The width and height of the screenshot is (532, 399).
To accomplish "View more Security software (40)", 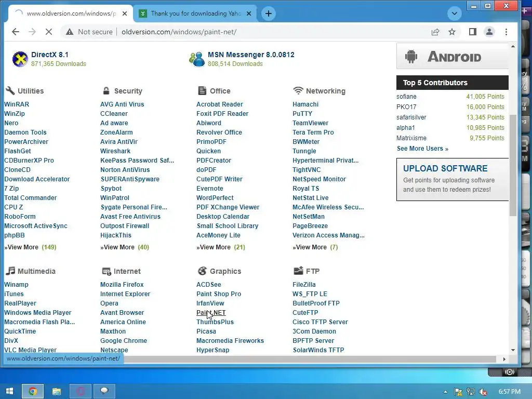I will [x=125, y=247].
